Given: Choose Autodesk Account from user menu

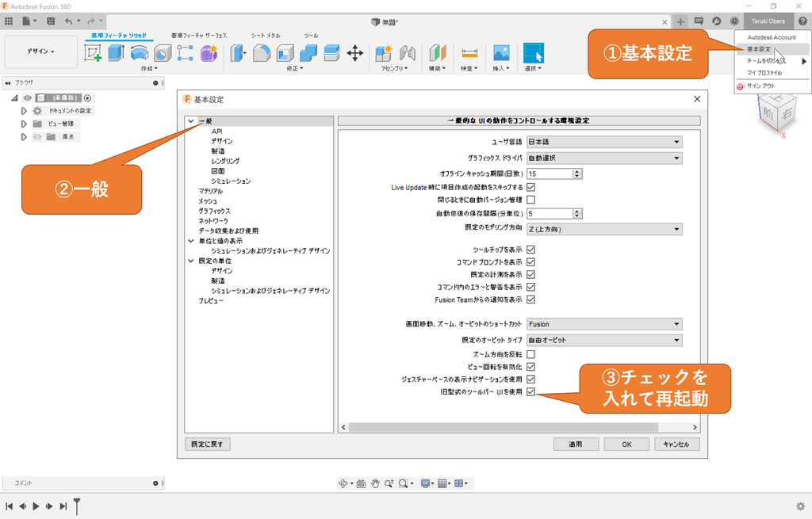Looking at the screenshot, I should tap(772, 37).
